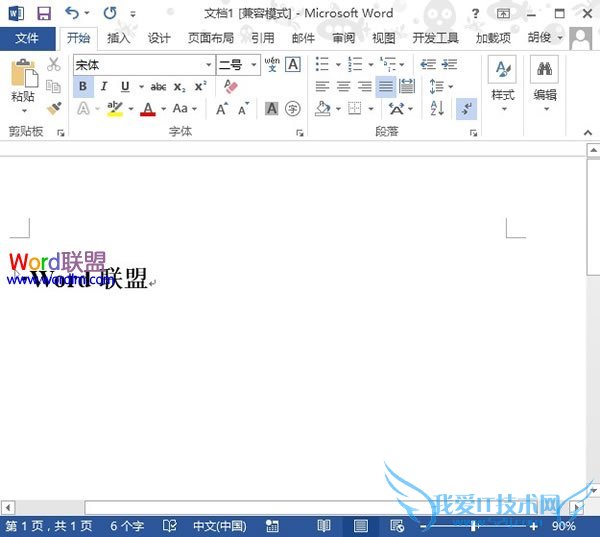600x537 pixels.
Task: Click the 中文(中国) language button
Action: point(220,526)
